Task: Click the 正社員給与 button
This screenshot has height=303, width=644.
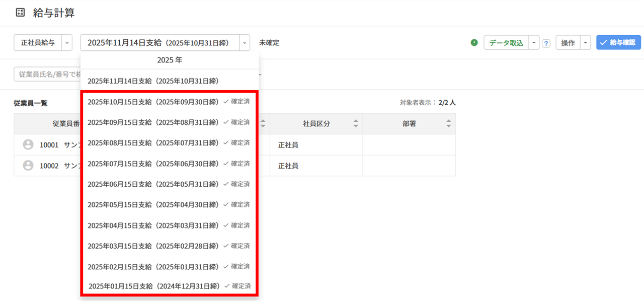Action: point(38,43)
